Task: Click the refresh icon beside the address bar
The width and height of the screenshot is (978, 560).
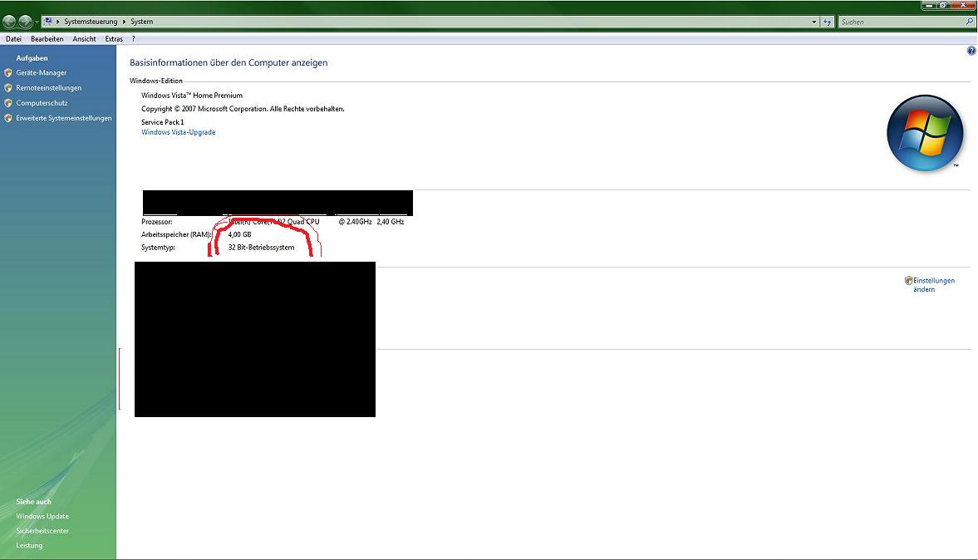Action: click(828, 22)
